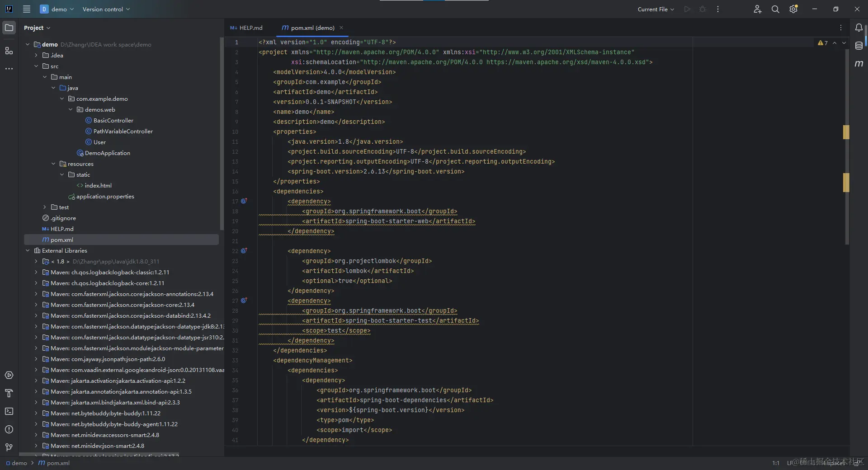Open IDE settings gear icon

click(793, 9)
